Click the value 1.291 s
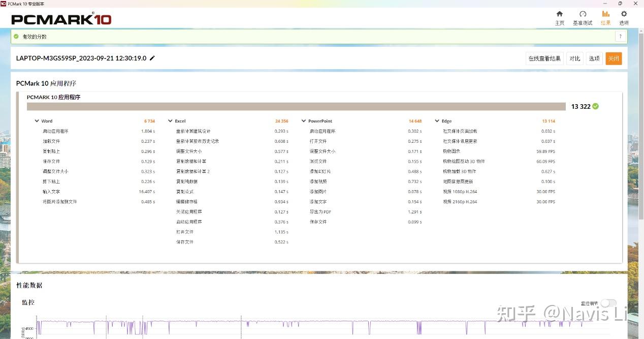Viewport: 644px width, 339px height. [x=414, y=212]
